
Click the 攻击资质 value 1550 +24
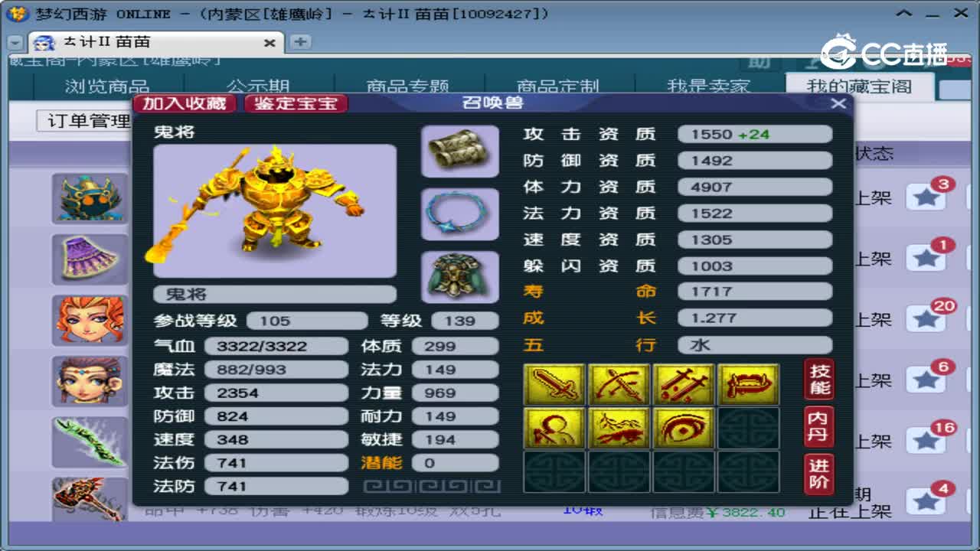[x=754, y=134]
